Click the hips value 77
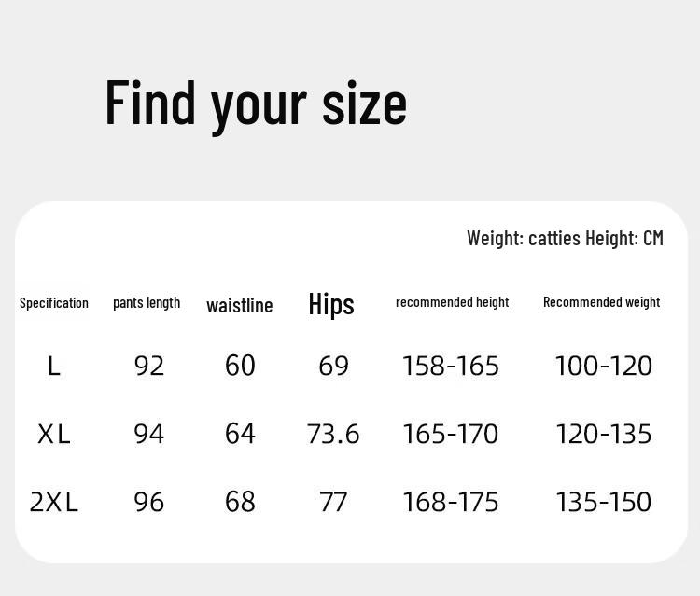This screenshot has width=700, height=596. (x=333, y=503)
